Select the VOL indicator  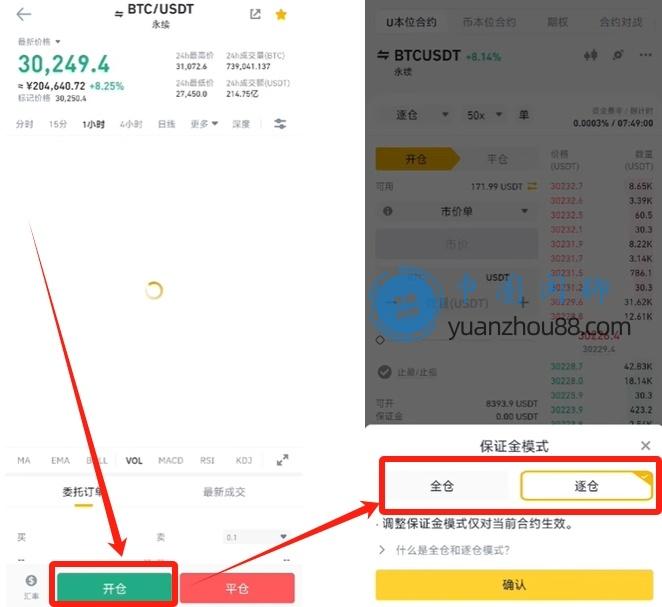(x=134, y=461)
